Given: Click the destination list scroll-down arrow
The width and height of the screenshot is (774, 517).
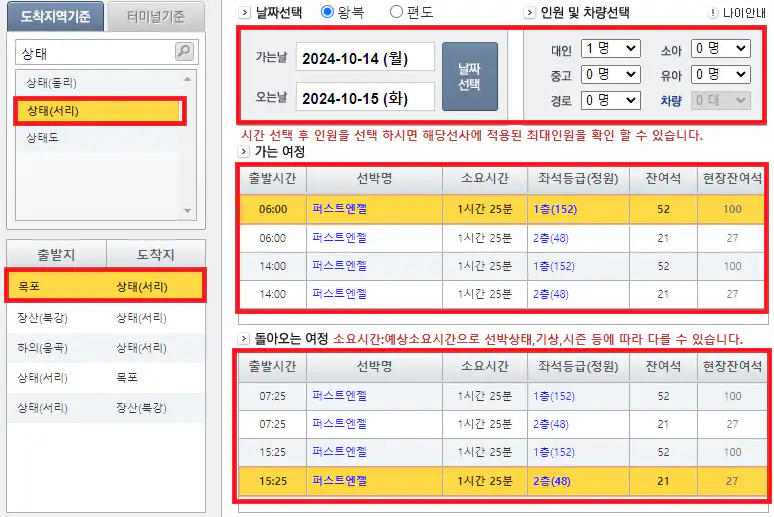Looking at the screenshot, I should (188, 211).
